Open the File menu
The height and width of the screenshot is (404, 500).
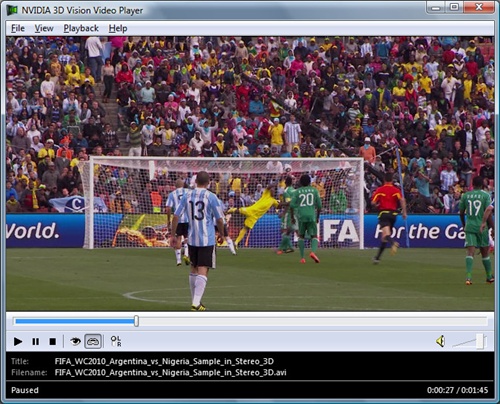point(18,28)
